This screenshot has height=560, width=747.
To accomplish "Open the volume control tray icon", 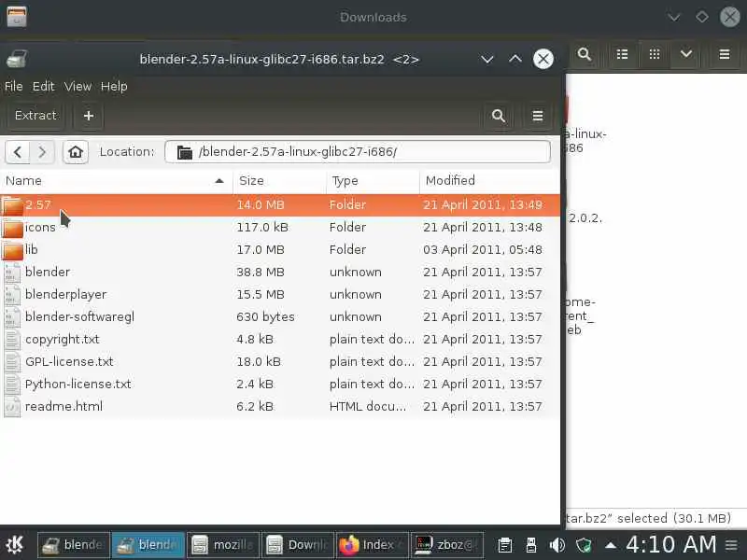I will pyautogui.click(x=557, y=545).
